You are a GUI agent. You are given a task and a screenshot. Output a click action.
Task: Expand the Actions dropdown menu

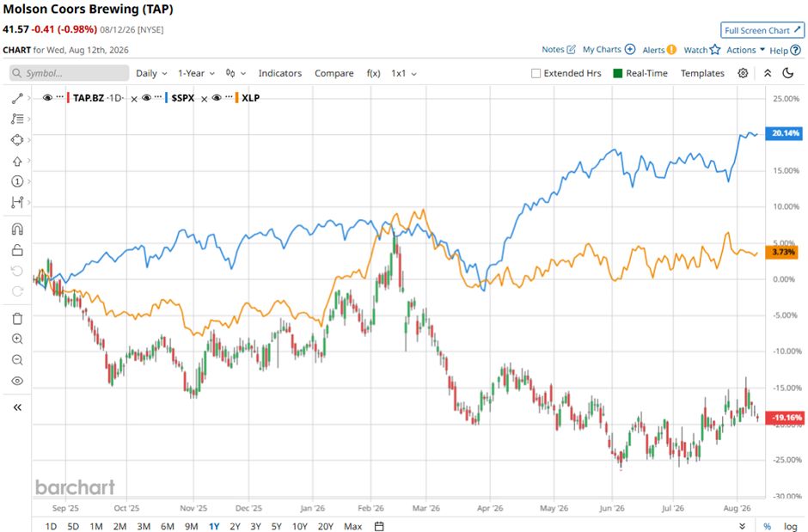click(x=745, y=50)
